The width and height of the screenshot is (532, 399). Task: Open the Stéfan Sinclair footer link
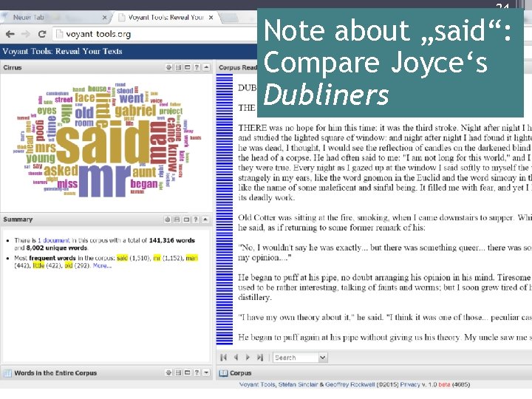tap(298, 384)
